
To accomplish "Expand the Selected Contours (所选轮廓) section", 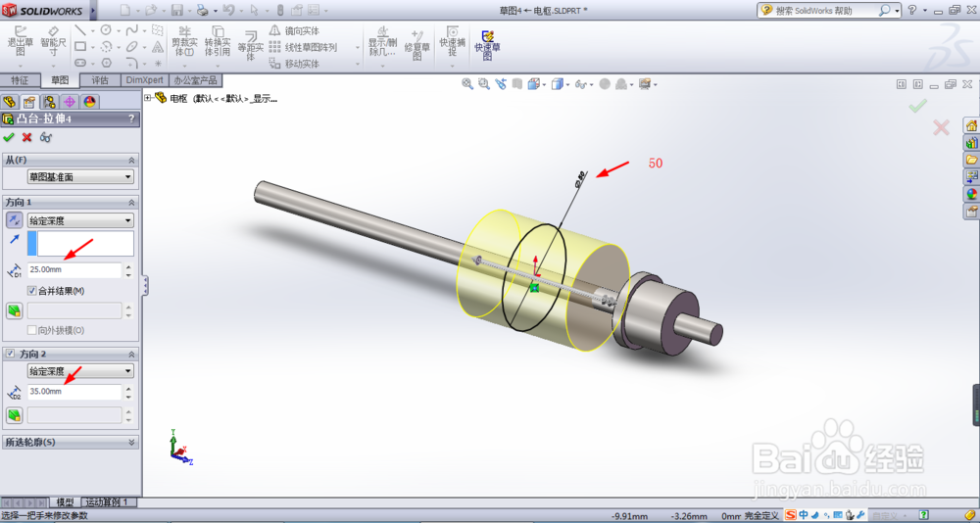I will (131, 442).
